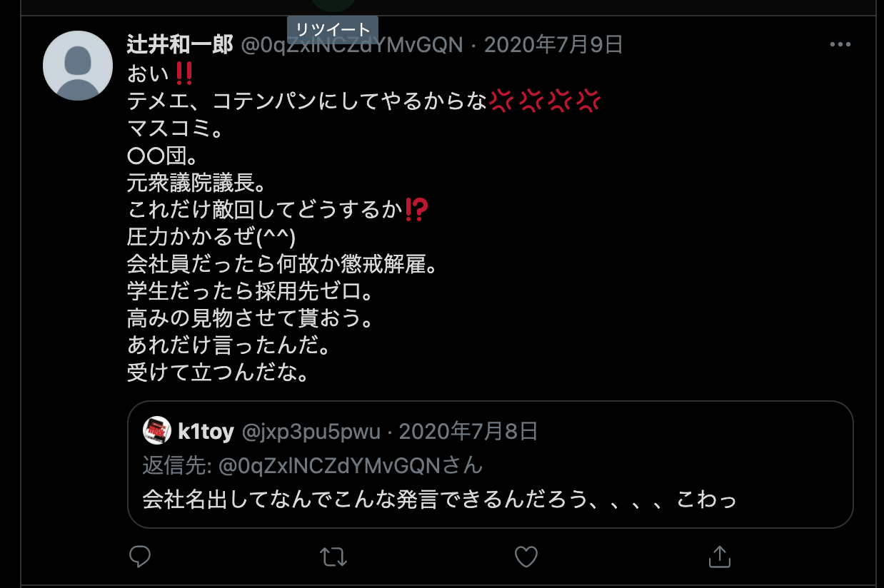Like the tweet with heart icon
884x588 pixels.
coord(526,557)
